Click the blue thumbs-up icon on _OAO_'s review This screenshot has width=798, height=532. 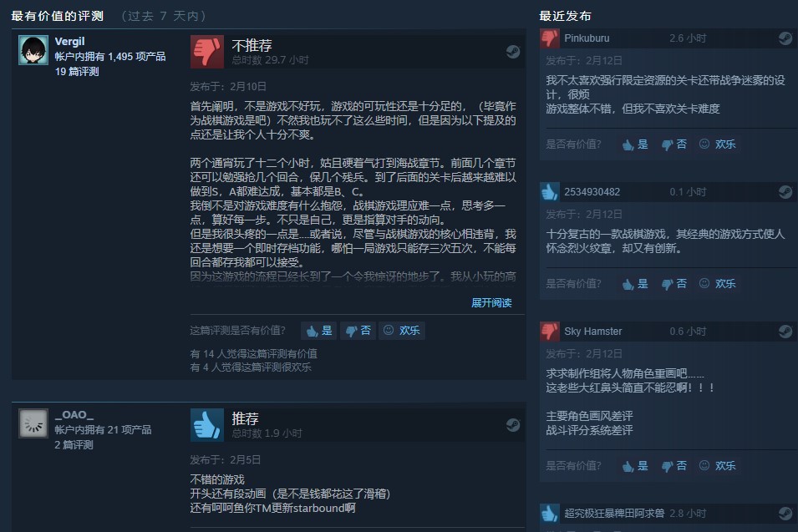point(207,425)
